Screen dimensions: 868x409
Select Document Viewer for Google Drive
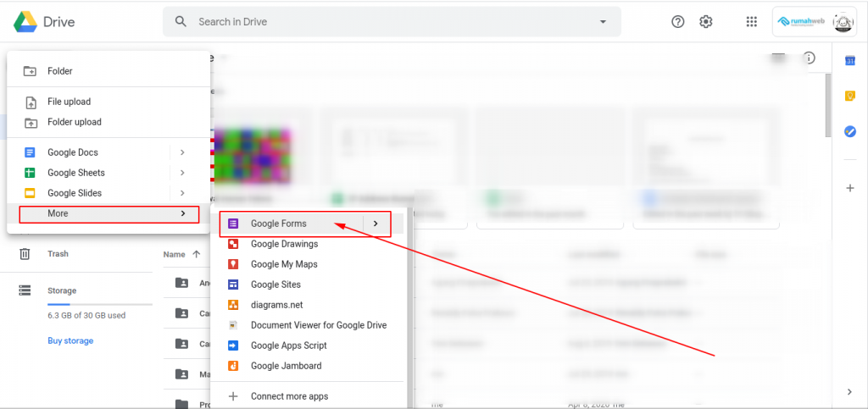[x=307, y=325]
